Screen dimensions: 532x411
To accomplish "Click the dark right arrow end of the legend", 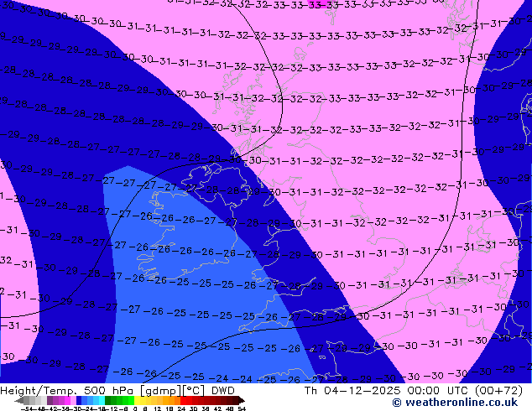I will pyautogui.click(x=242, y=400).
